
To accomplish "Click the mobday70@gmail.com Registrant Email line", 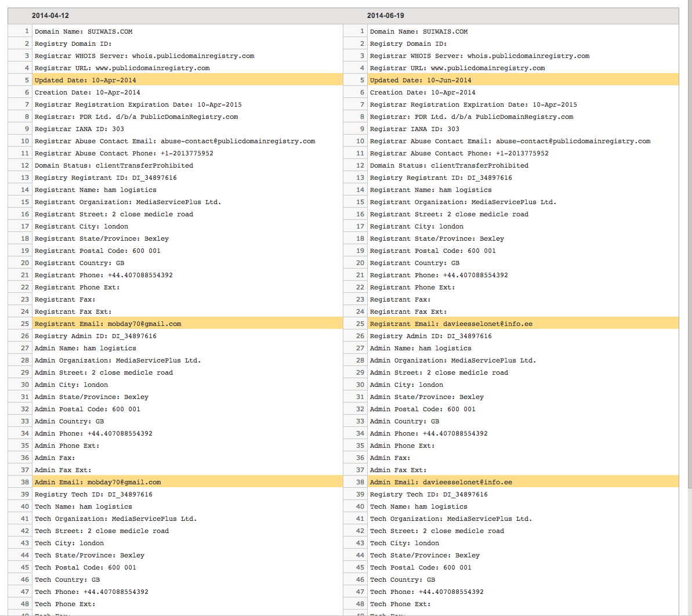I will pyautogui.click(x=107, y=324).
